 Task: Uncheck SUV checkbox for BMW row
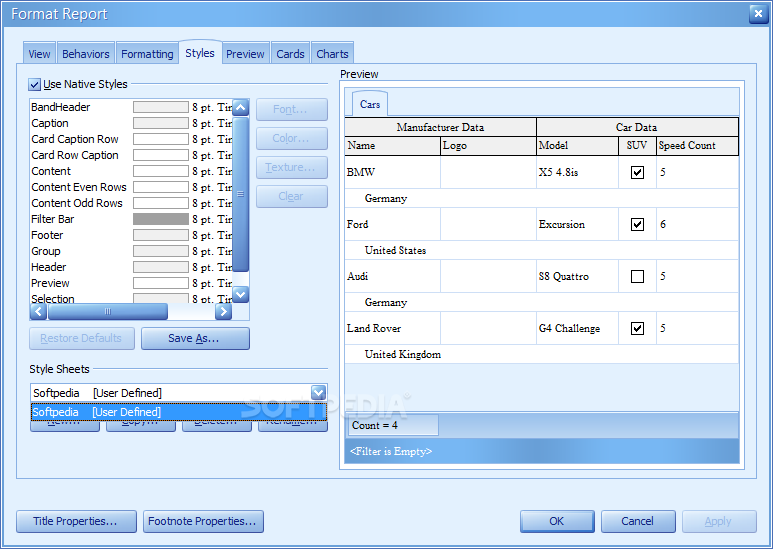pos(637,172)
